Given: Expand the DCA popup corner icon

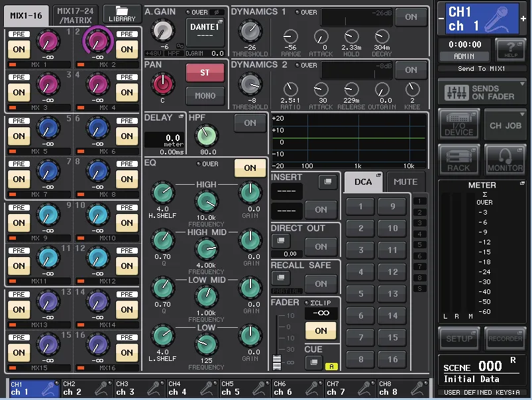Looking at the screenshot, I should (378, 175).
